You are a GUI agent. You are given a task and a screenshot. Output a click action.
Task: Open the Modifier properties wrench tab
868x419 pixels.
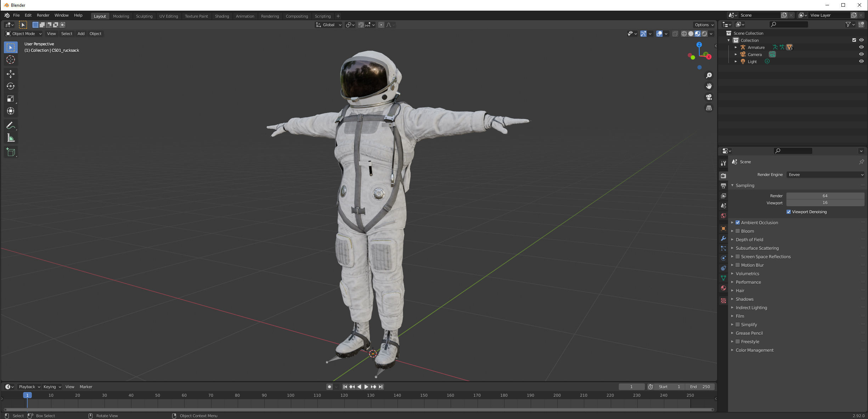point(723,238)
